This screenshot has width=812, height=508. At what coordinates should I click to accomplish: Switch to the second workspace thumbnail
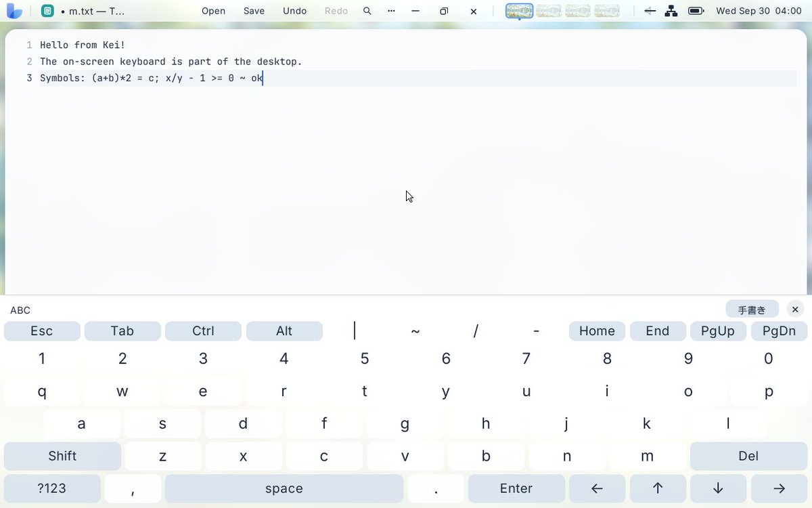tap(549, 11)
